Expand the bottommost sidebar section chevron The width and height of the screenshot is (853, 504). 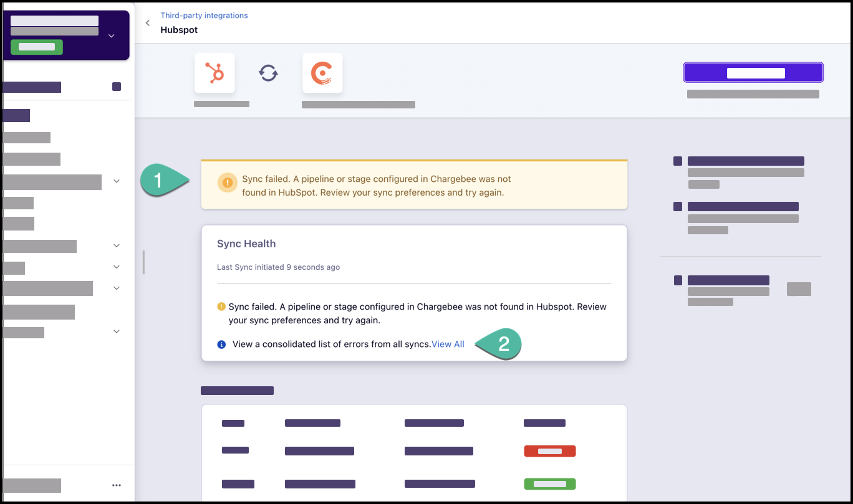(117, 331)
